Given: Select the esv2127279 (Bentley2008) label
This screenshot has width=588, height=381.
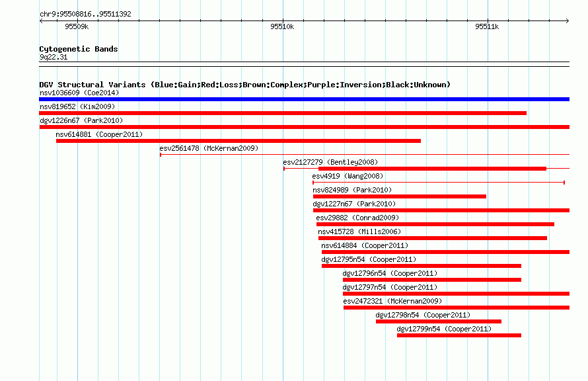Looking at the screenshot, I should pos(330,162).
